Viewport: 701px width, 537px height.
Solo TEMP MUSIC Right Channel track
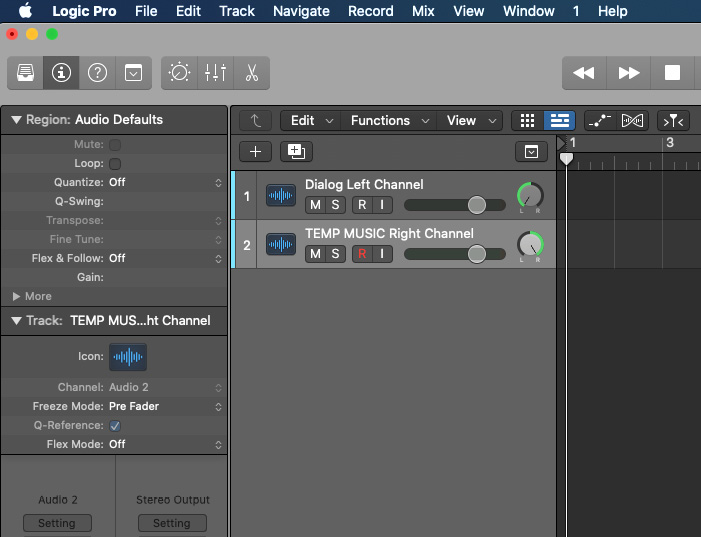[335, 254]
